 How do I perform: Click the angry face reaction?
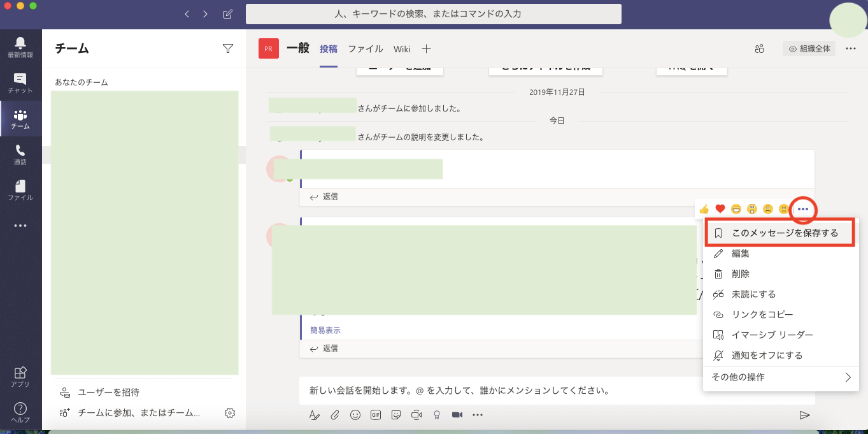coord(784,209)
